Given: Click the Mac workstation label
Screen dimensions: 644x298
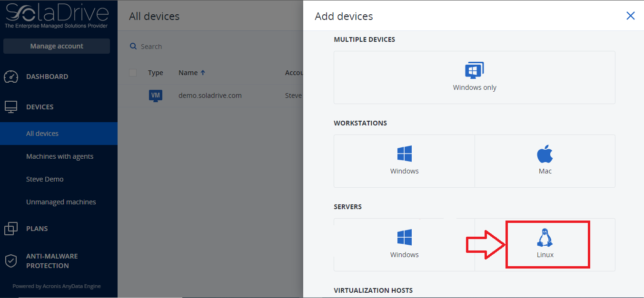Looking at the screenshot, I should point(545,171).
